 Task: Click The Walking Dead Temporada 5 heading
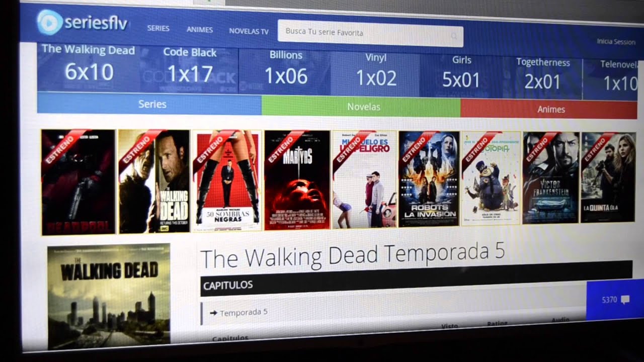(x=353, y=255)
